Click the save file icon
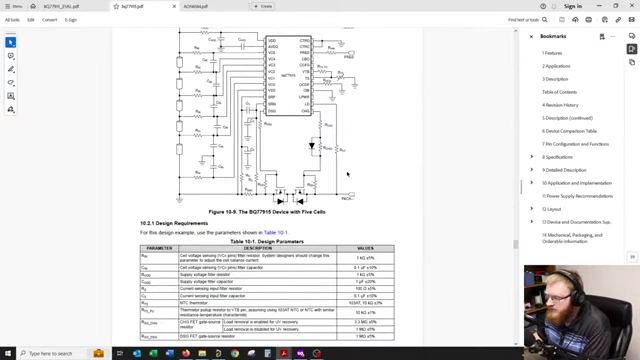The width and height of the screenshot is (640, 360). click(562, 20)
